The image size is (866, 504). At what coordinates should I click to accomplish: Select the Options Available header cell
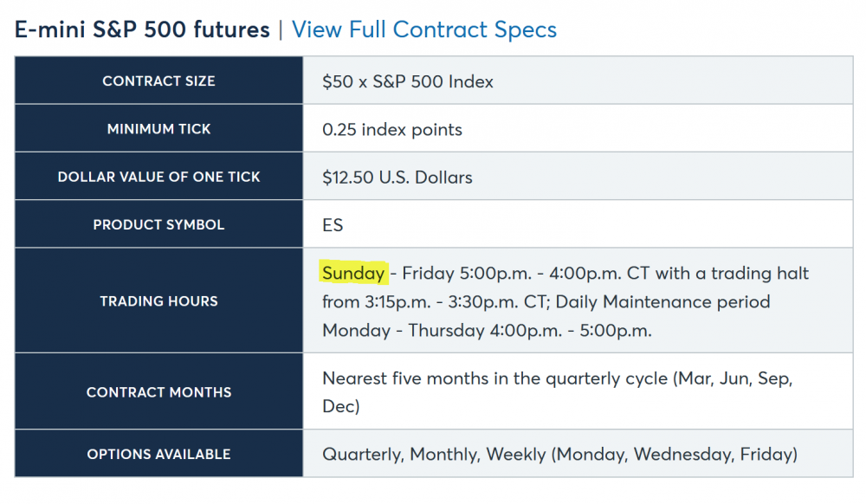[158, 454]
